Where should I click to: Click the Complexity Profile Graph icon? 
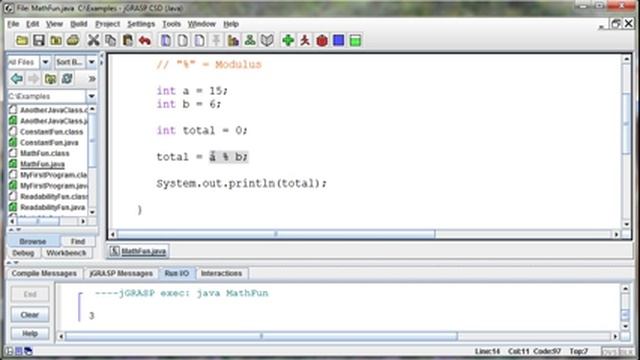click(233, 40)
